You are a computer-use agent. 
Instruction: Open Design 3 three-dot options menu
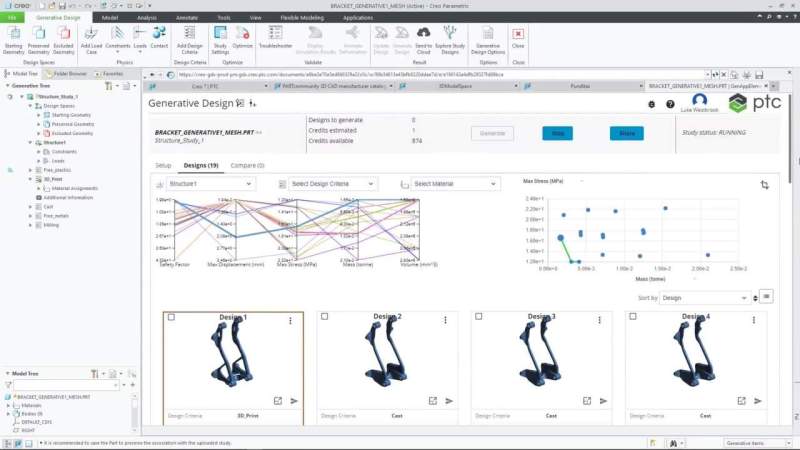pos(599,320)
